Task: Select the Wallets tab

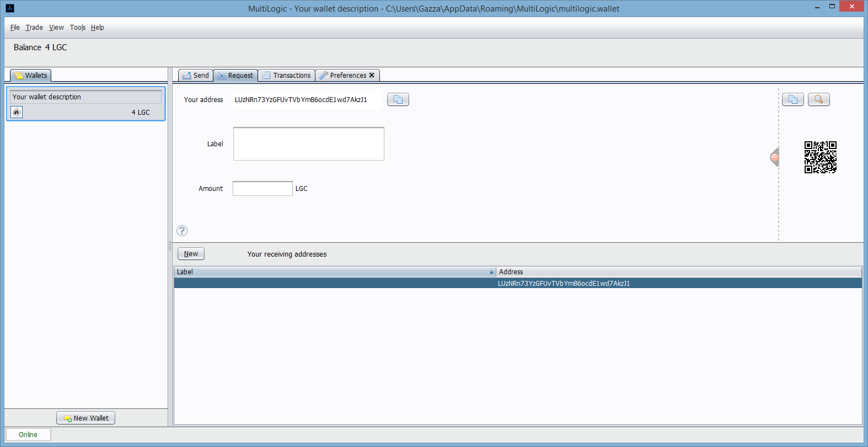Action: pos(31,75)
